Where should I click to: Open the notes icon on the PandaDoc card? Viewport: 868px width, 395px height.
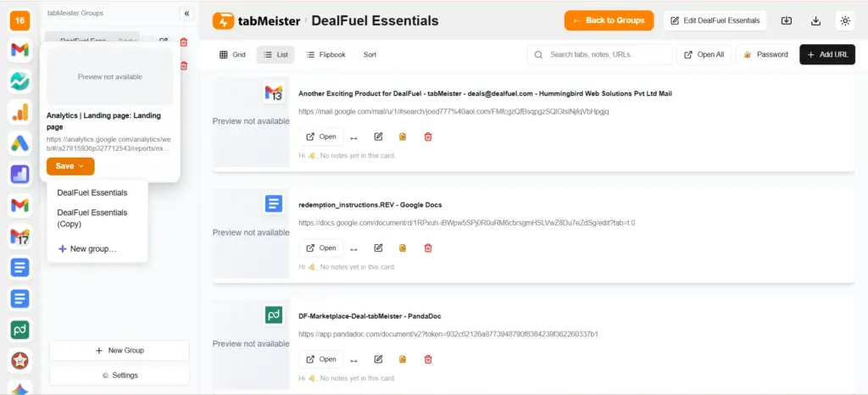pyautogui.click(x=403, y=359)
